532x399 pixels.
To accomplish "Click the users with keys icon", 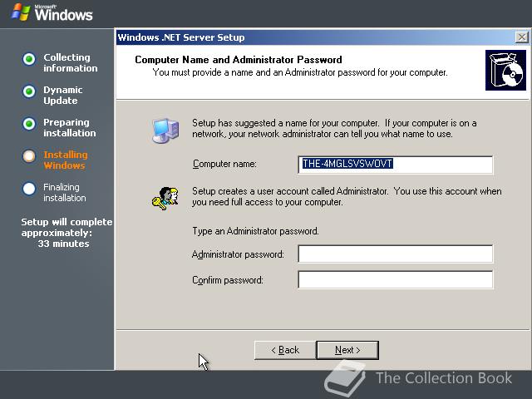I will click(165, 199).
